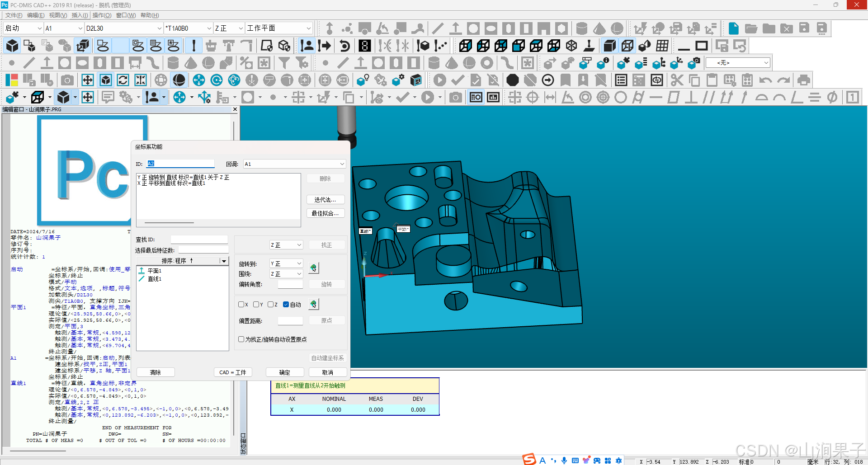Select the perpendicularity dimension icon

691,97
